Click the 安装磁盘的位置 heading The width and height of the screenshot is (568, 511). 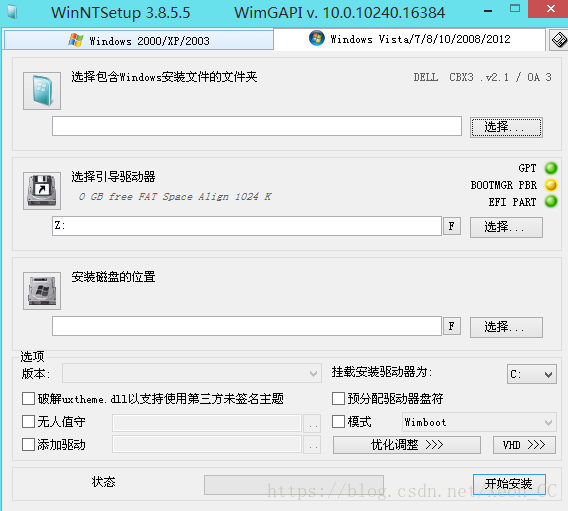113,277
